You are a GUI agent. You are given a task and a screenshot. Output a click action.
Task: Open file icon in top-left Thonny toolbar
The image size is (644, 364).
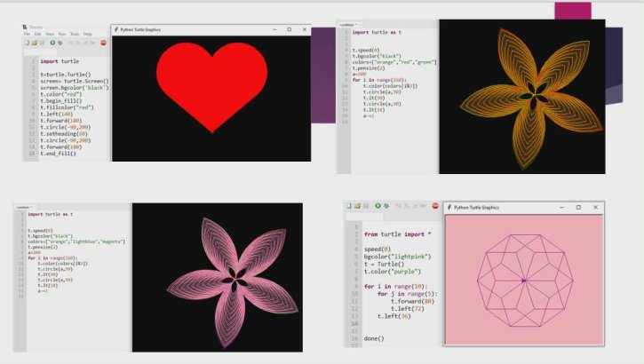pos(35,43)
